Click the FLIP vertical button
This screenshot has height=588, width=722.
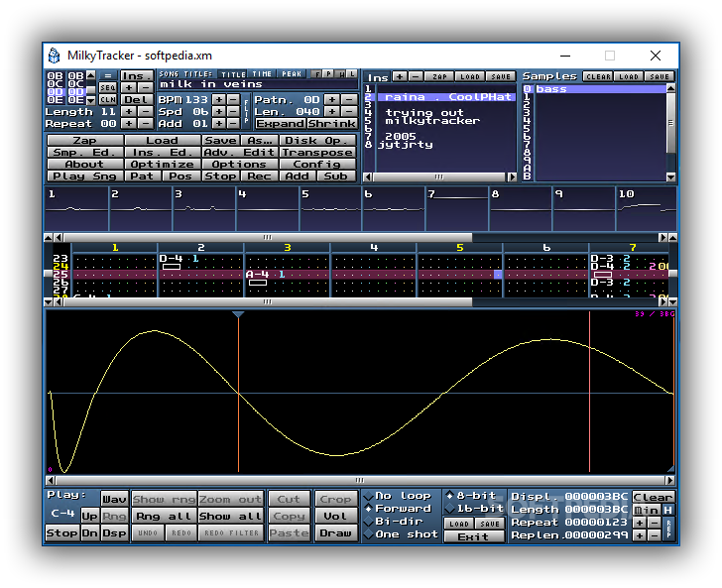coord(246,111)
